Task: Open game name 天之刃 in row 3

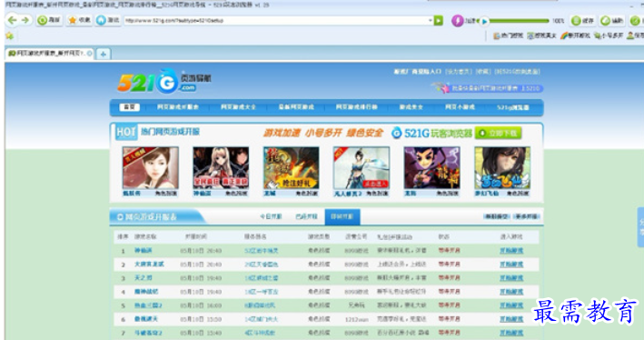Action: click(144, 278)
